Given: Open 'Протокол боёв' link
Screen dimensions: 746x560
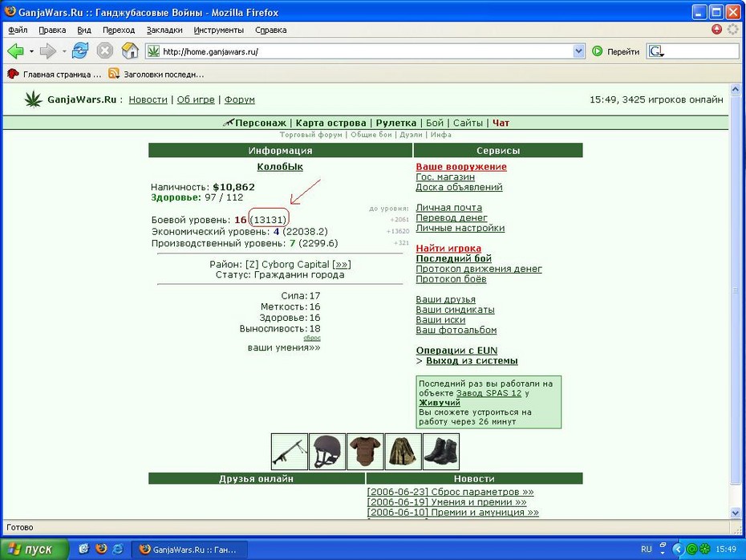Looking at the screenshot, I should coord(451,279).
